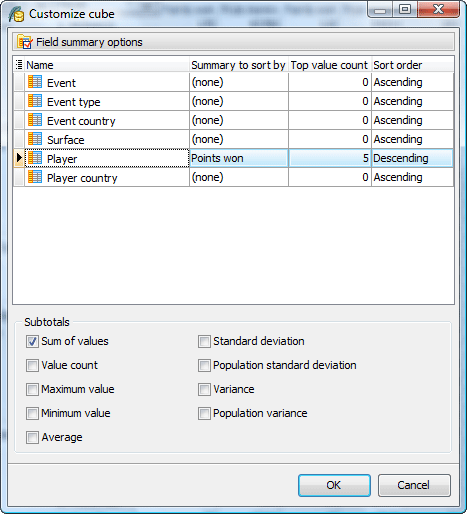467x514 pixels.
Task: Open Points won summary dropdown for Player
Action: coord(239,158)
